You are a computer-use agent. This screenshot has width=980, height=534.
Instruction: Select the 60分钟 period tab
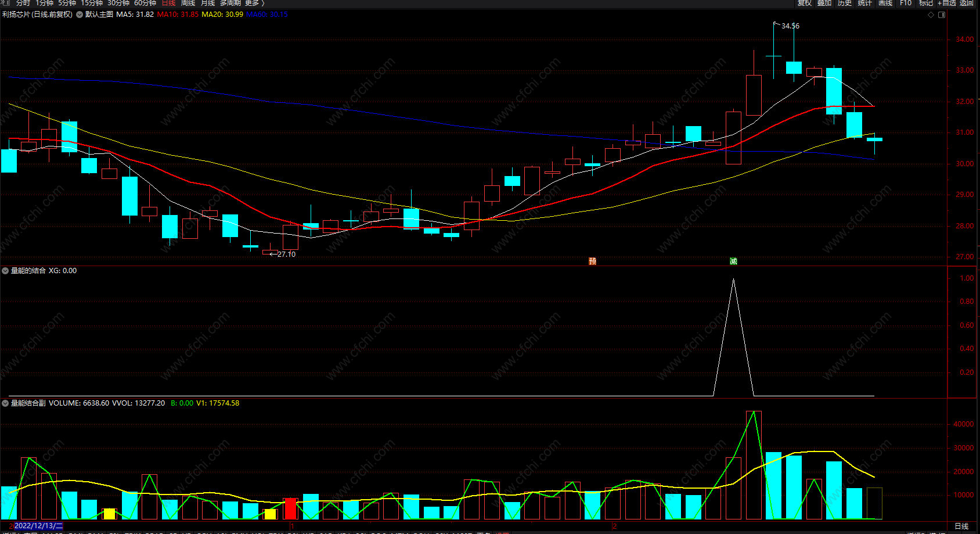(x=145, y=3)
